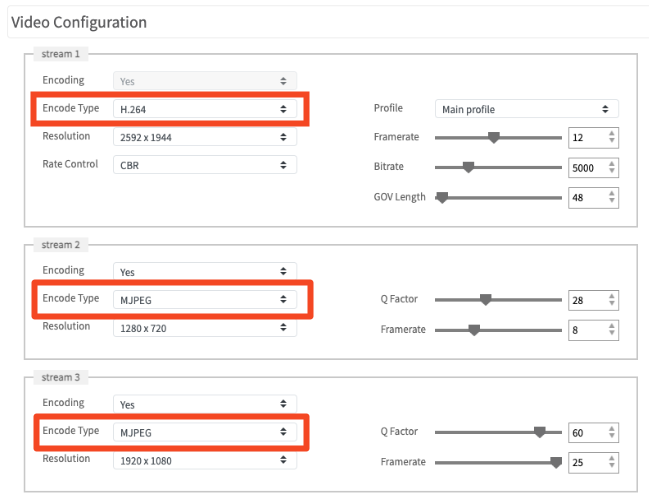Open stream 1 Resolution dropdown

204,136
